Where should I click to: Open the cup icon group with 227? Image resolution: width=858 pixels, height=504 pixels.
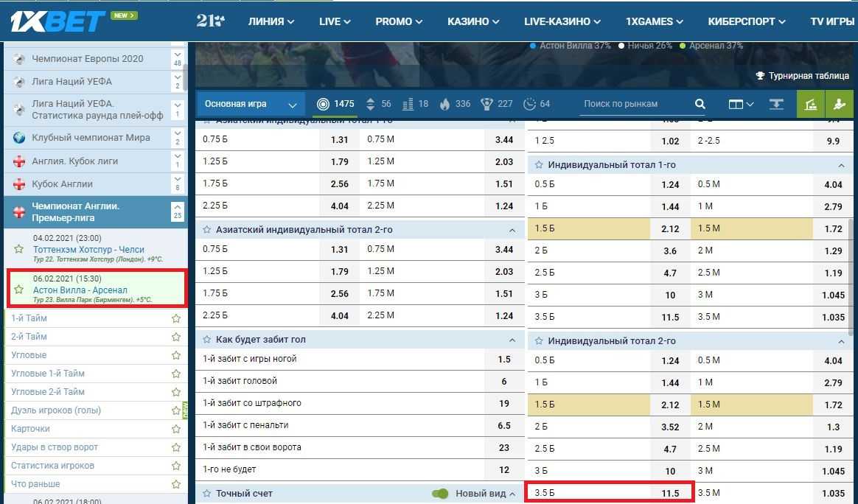click(x=497, y=104)
